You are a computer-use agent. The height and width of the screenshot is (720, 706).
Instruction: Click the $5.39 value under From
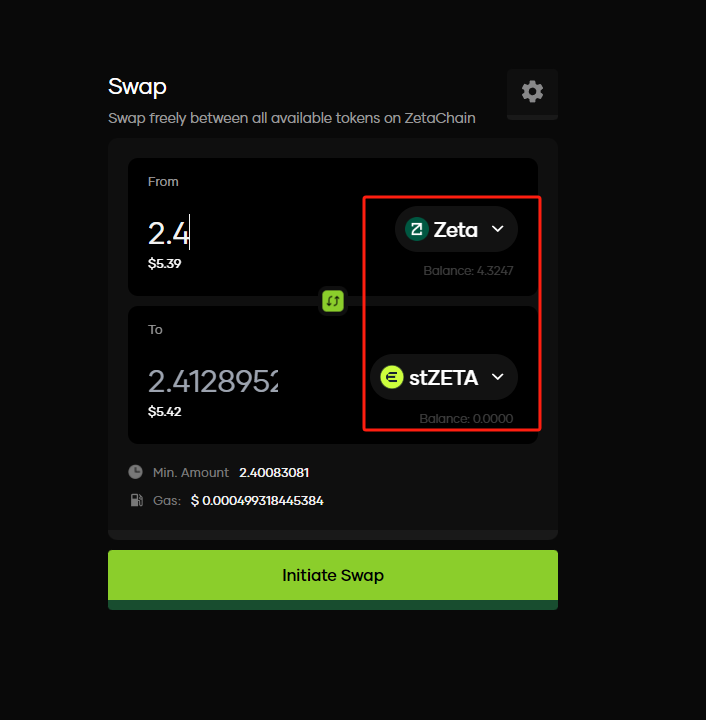pyautogui.click(x=164, y=264)
